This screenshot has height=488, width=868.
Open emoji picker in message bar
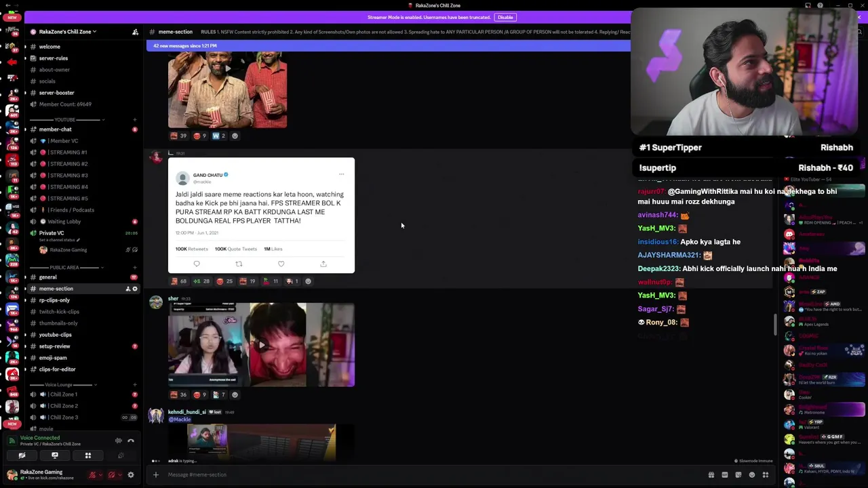(x=751, y=475)
